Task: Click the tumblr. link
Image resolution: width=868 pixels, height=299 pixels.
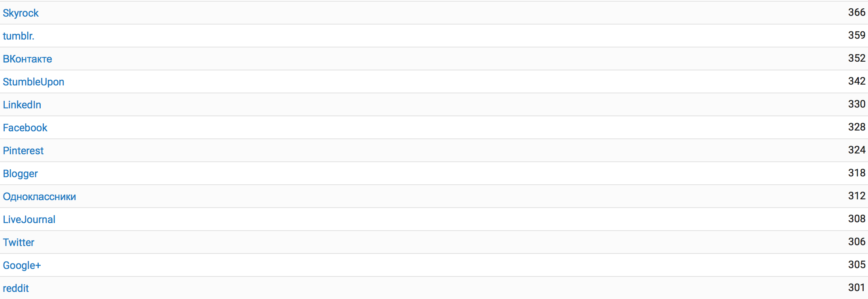Action: click(x=19, y=36)
